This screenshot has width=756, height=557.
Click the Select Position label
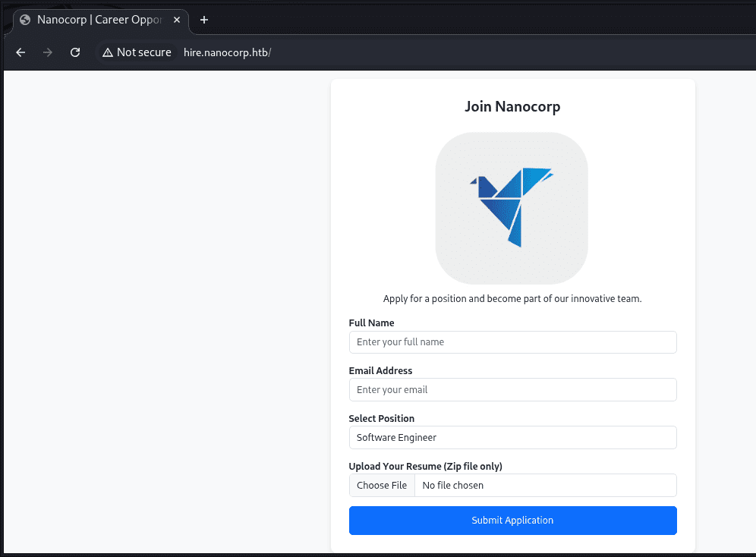pyautogui.click(x=382, y=419)
